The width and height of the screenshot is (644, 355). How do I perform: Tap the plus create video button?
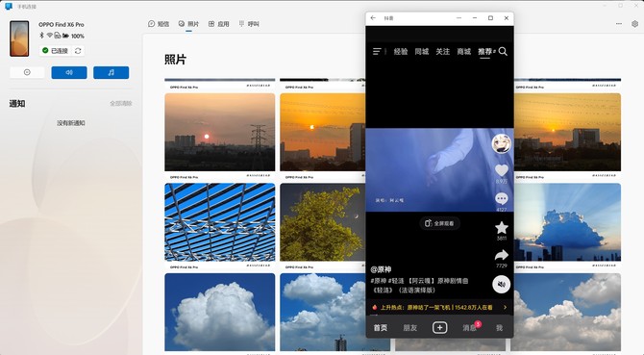pyautogui.click(x=439, y=327)
